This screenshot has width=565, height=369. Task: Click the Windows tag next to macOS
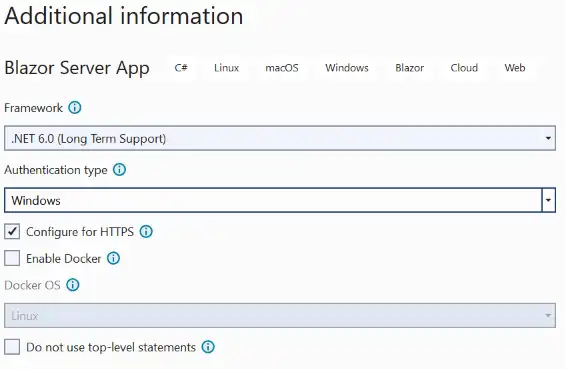(x=347, y=68)
